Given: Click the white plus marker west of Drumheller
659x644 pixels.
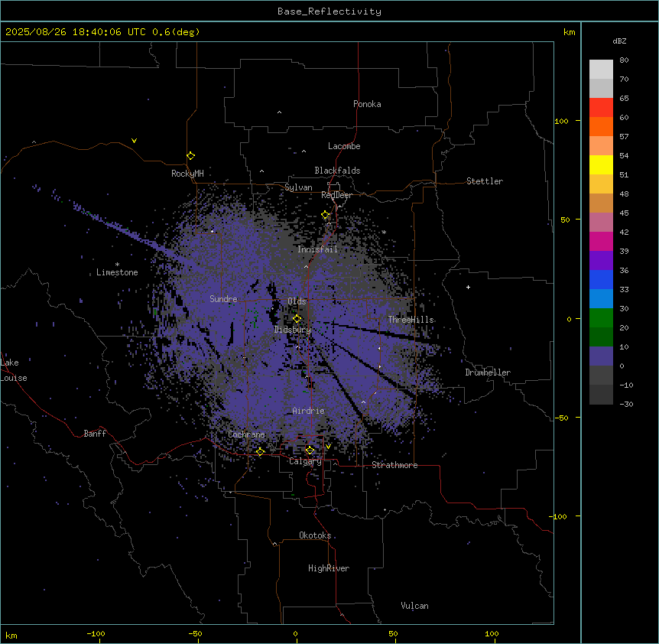Looking at the screenshot, I should (x=468, y=287).
